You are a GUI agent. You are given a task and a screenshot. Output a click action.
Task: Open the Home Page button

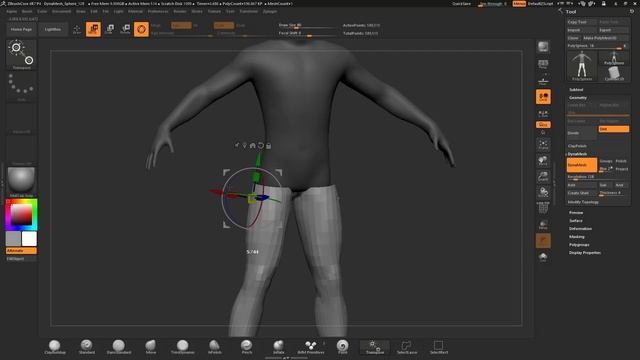[21, 29]
